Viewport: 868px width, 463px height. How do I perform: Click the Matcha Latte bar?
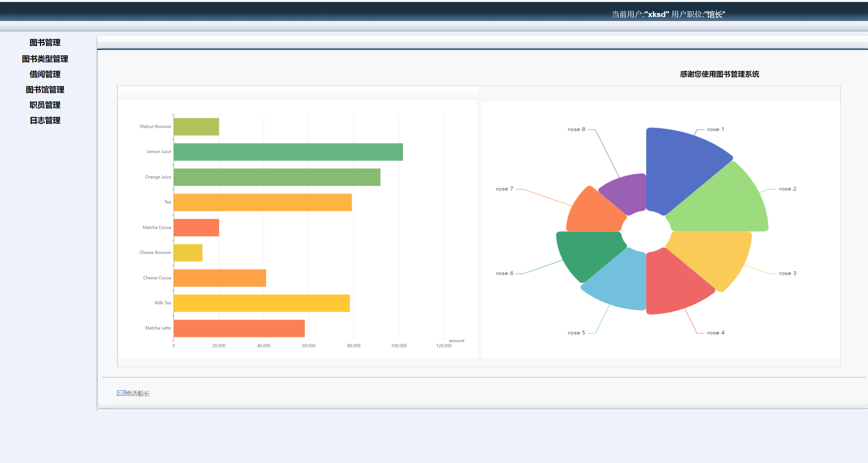[x=239, y=328]
